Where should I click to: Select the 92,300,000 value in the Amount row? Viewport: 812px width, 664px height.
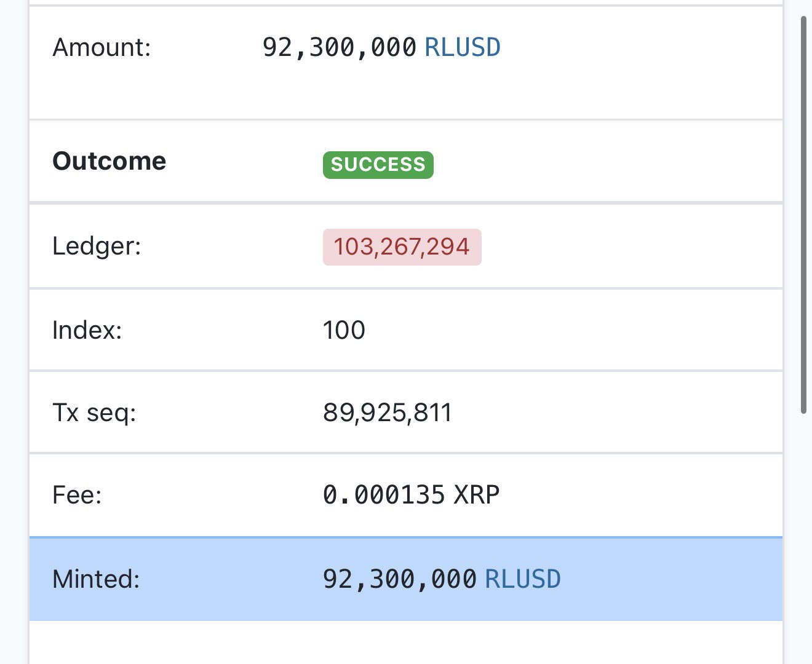340,47
